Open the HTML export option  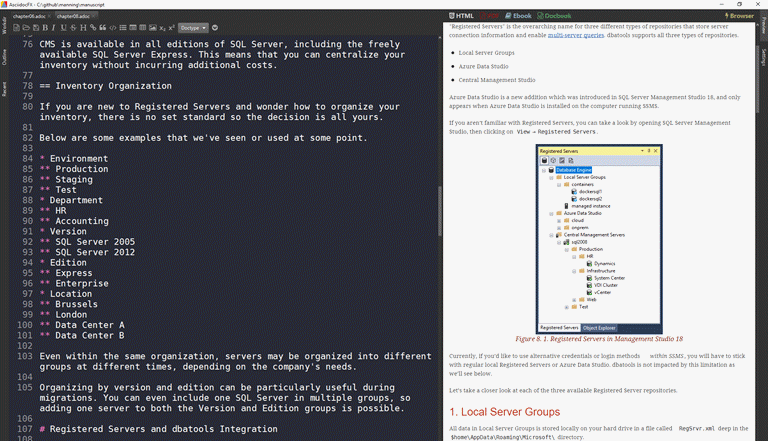[x=460, y=16]
